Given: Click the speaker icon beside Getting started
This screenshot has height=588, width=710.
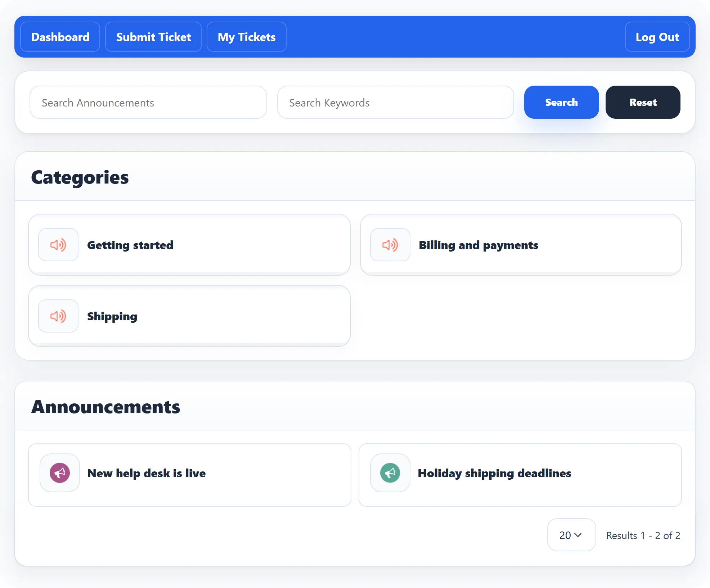Looking at the screenshot, I should pyautogui.click(x=58, y=245).
